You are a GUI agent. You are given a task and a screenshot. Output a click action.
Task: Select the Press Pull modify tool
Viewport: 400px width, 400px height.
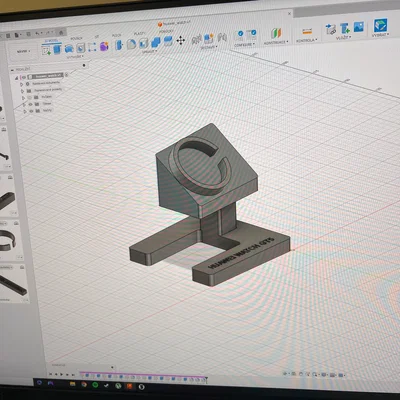click(x=119, y=45)
